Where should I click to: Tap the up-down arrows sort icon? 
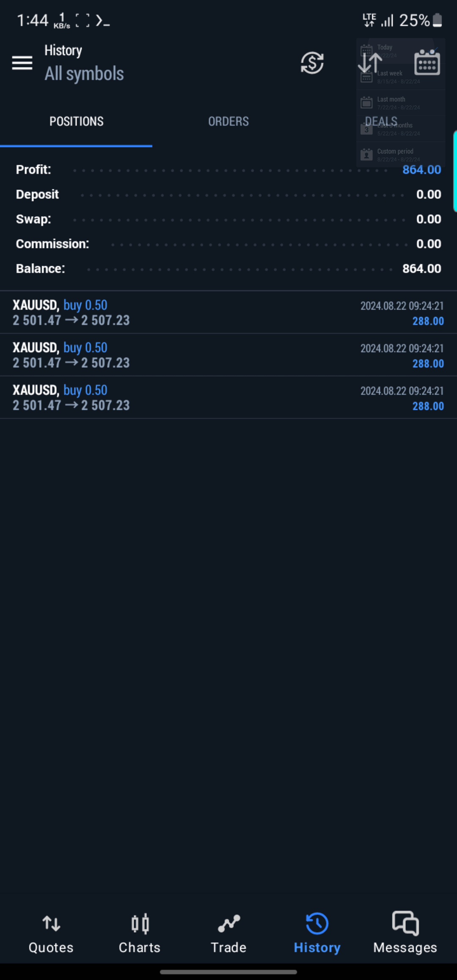point(369,63)
